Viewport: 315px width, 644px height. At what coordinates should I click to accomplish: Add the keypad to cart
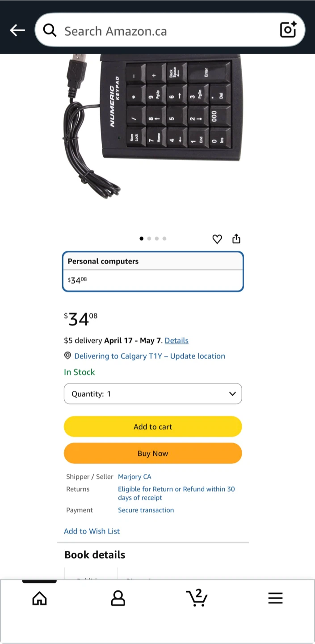153,427
